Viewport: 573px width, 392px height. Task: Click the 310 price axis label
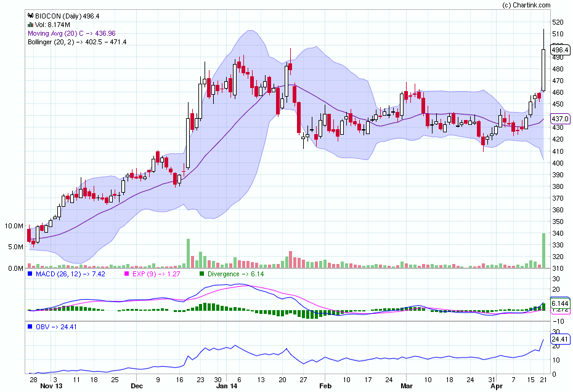[x=558, y=268]
